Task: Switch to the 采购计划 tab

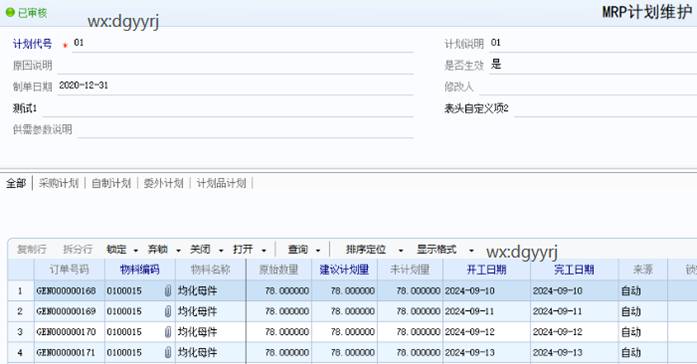Action: pyautogui.click(x=59, y=183)
